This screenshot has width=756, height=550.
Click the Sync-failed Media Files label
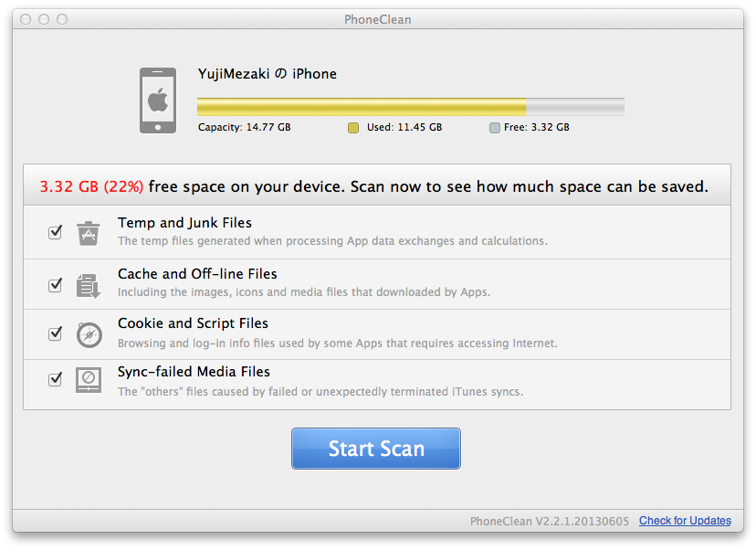(194, 372)
